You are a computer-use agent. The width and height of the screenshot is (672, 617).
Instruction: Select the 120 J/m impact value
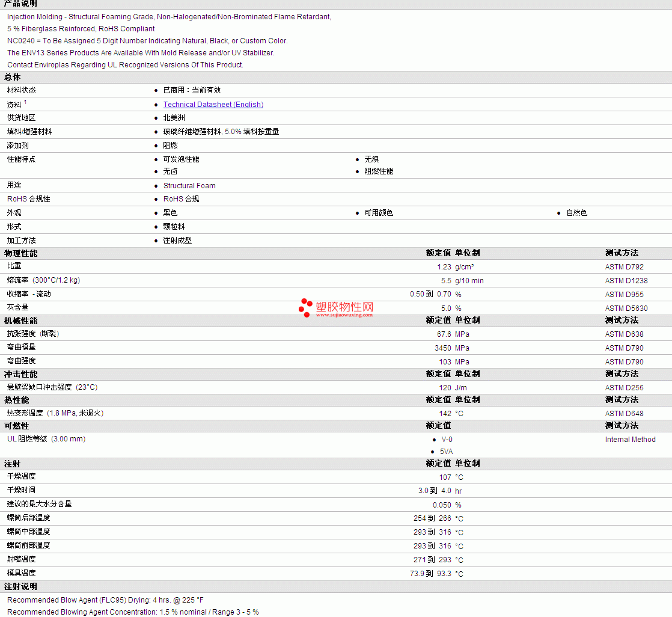pos(453,388)
